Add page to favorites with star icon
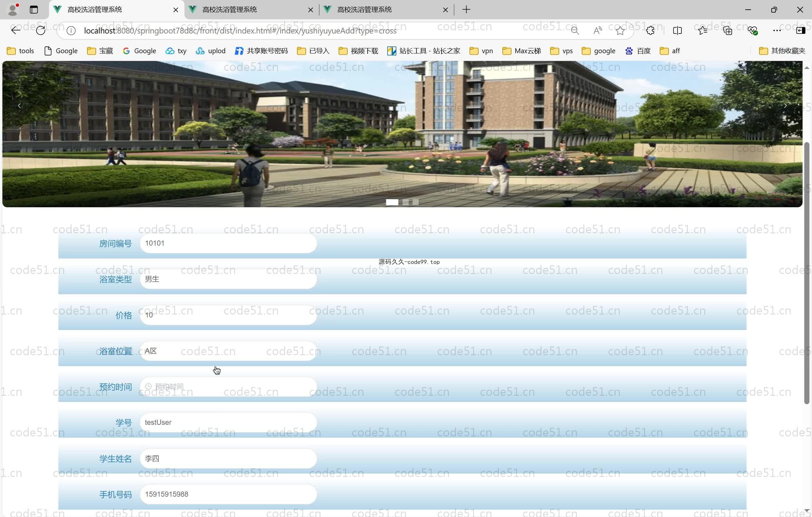Screen dimensions: 812x517 coord(620,31)
